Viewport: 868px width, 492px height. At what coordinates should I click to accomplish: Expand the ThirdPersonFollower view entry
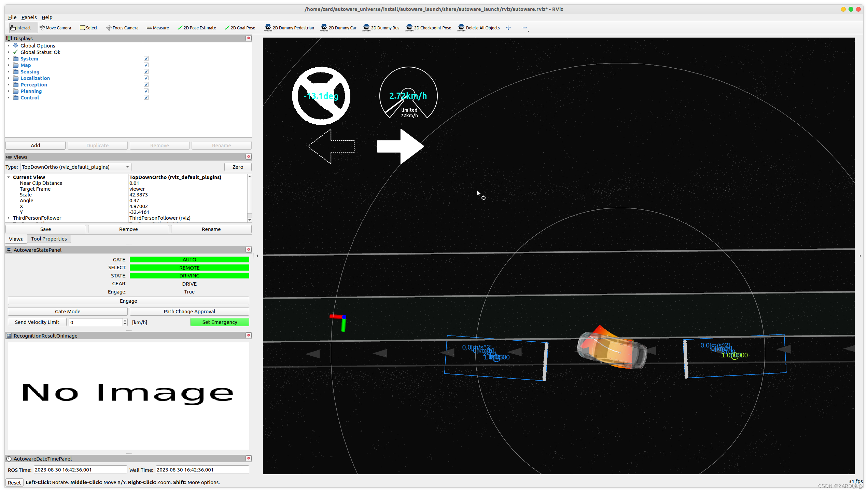point(9,218)
